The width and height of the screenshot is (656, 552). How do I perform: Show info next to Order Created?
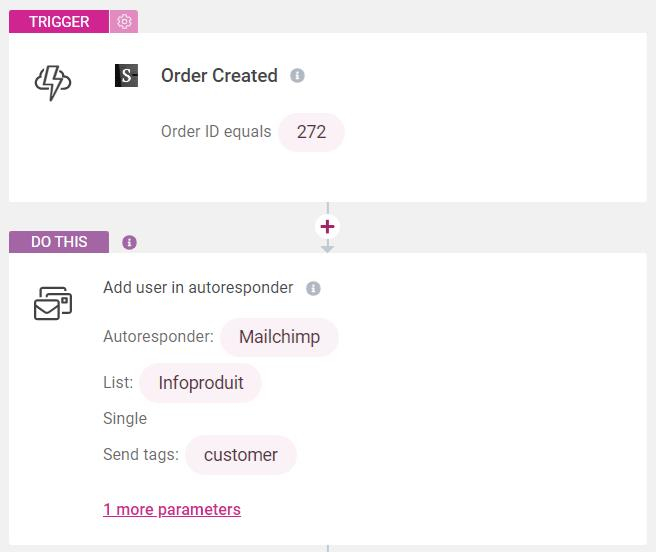tap(297, 76)
